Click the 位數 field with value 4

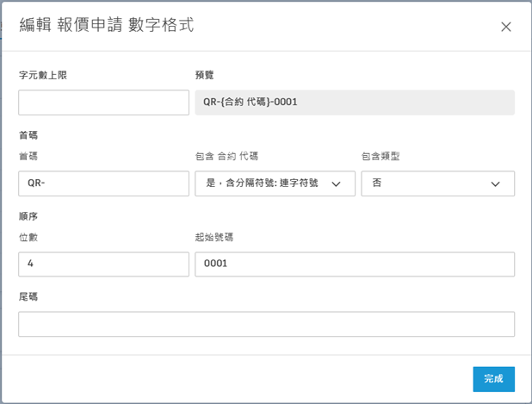coord(104,264)
